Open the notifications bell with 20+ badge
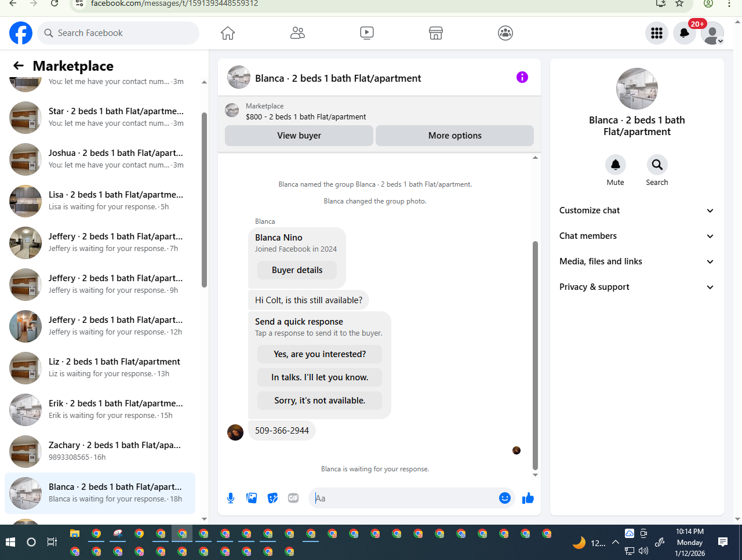 point(685,33)
